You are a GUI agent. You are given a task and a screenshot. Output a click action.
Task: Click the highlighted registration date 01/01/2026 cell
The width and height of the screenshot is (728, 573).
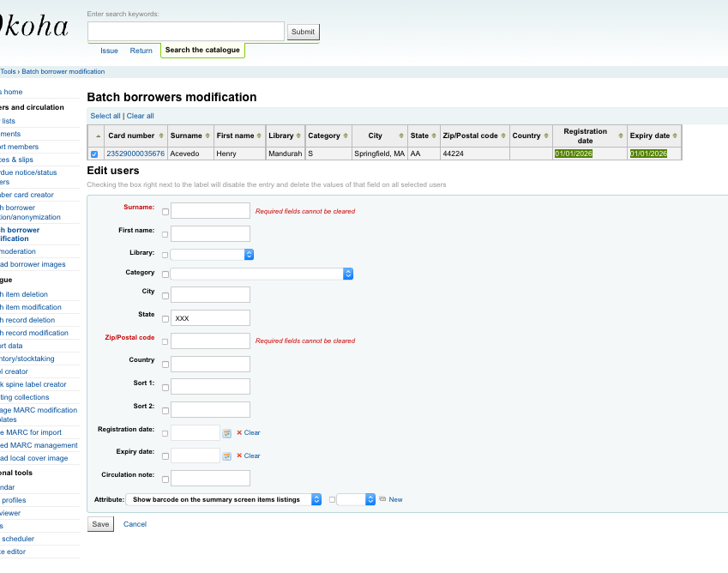[574, 154]
